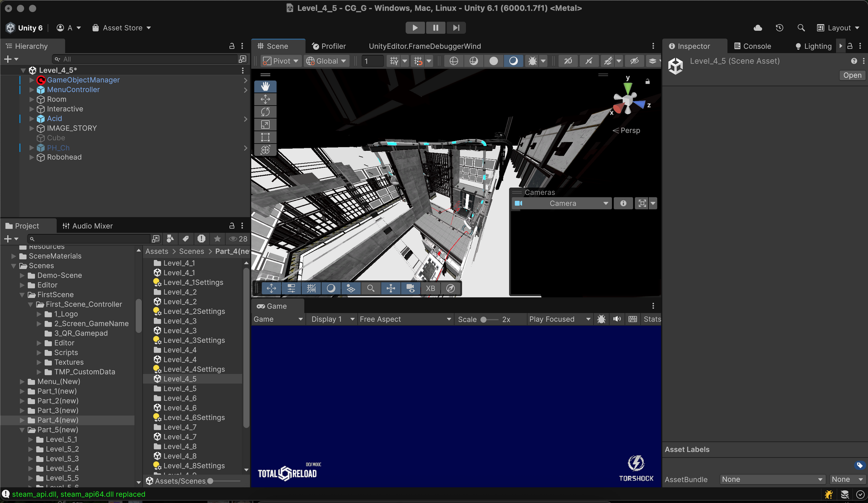The image size is (868, 503).
Task: Click the Hierarchy search field
Action: pos(146,59)
